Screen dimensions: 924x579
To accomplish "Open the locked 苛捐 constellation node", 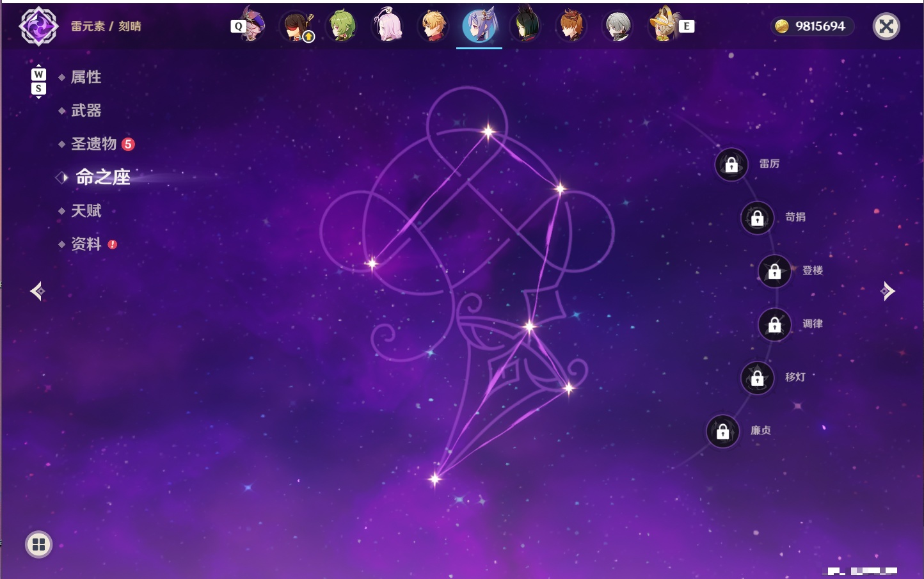I will point(758,218).
